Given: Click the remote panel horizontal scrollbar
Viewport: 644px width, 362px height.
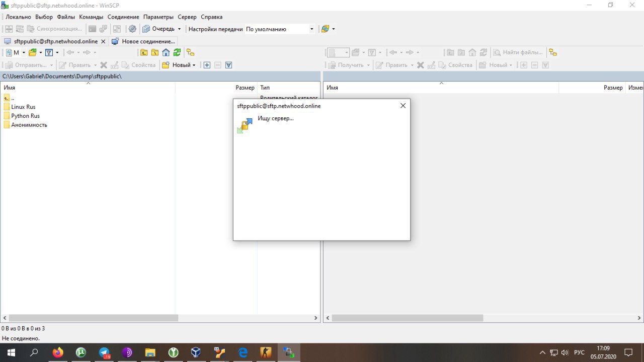Looking at the screenshot, I should pos(407,318).
